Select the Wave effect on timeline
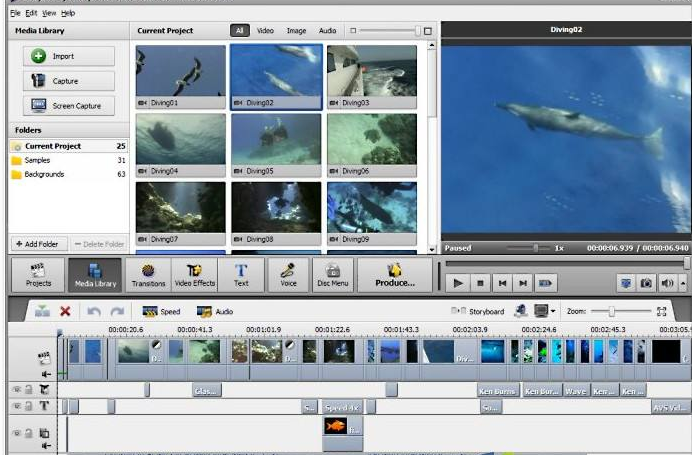The image size is (692, 455). coord(575,391)
